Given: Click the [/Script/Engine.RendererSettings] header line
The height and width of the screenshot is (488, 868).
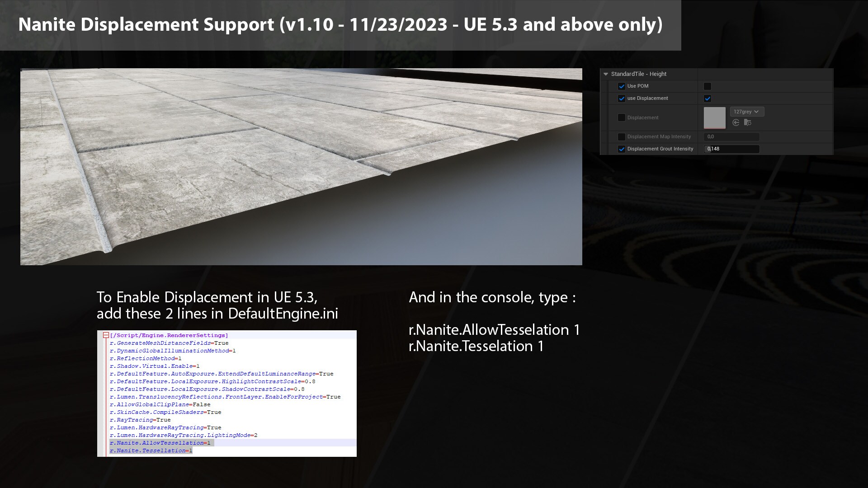Looking at the screenshot, I should 169,335.
